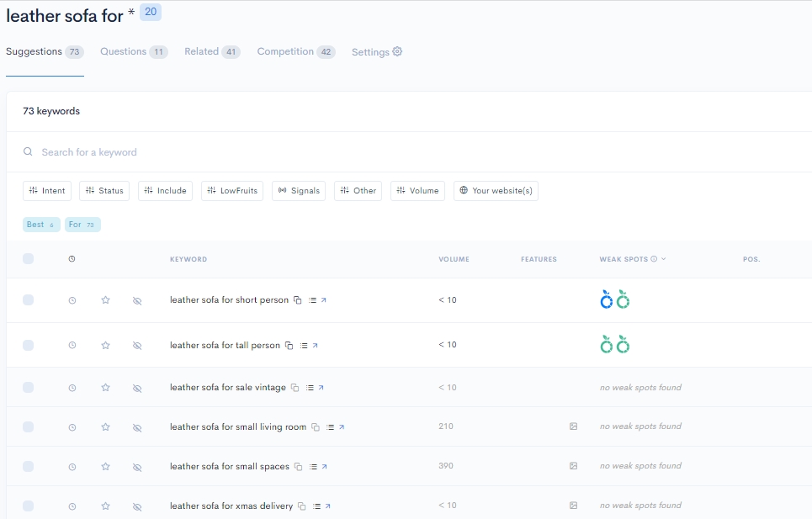Switch to the Related tab
The width and height of the screenshot is (812, 519).
coord(212,52)
